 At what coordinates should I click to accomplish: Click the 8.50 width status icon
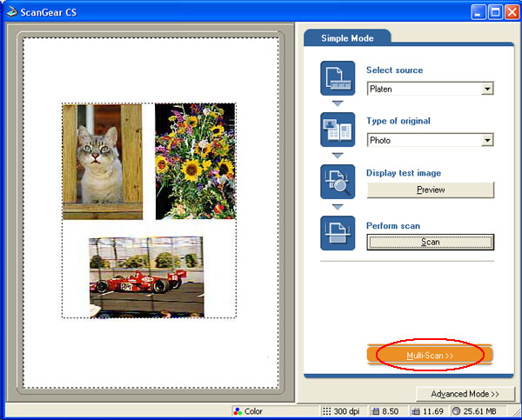[x=375, y=411]
